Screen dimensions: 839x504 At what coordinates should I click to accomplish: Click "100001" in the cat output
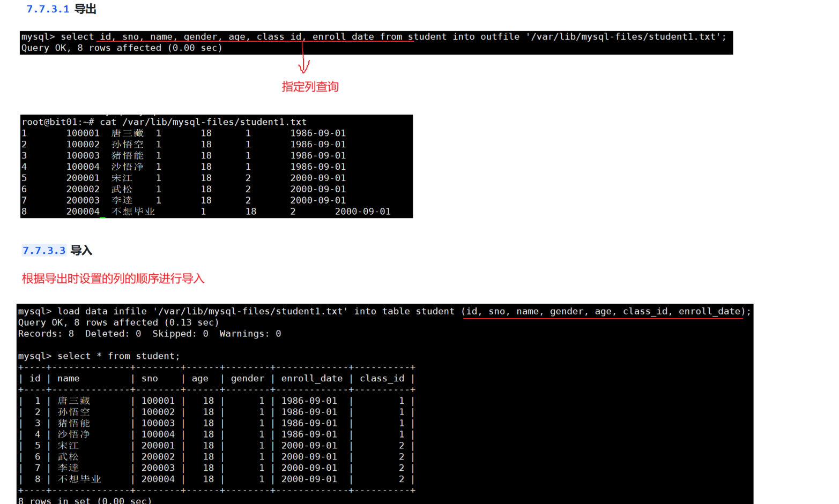pos(83,133)
